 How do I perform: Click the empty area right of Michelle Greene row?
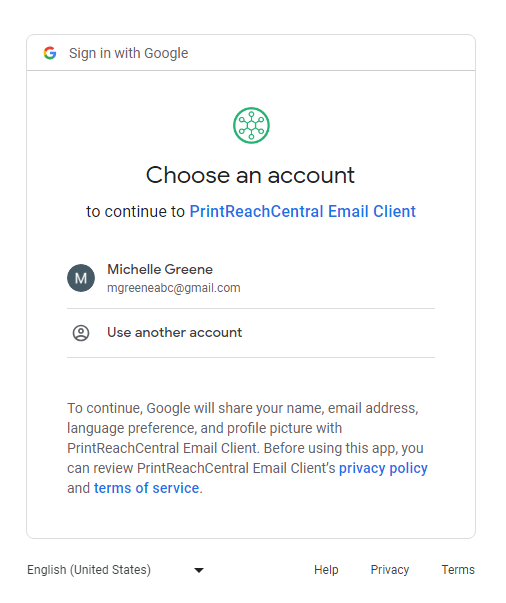tap(338, 278)
